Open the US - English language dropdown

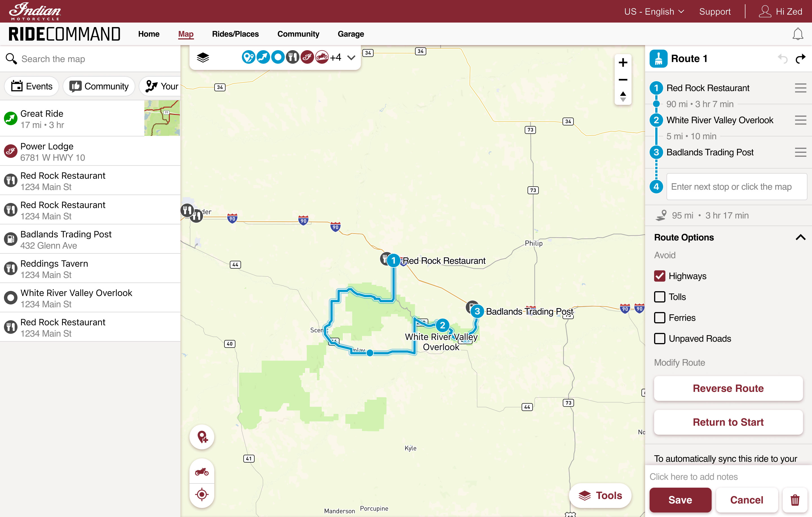click(654, 12)
